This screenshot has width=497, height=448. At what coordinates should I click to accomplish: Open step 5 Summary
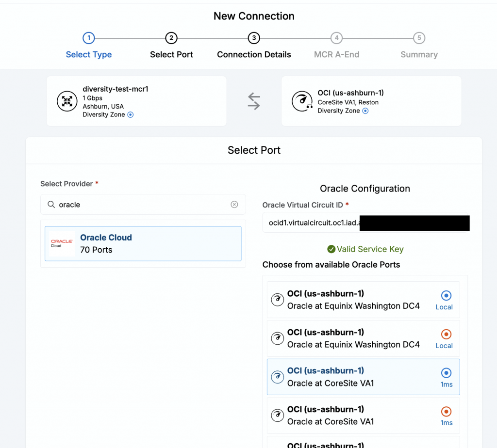coord(419,46)
